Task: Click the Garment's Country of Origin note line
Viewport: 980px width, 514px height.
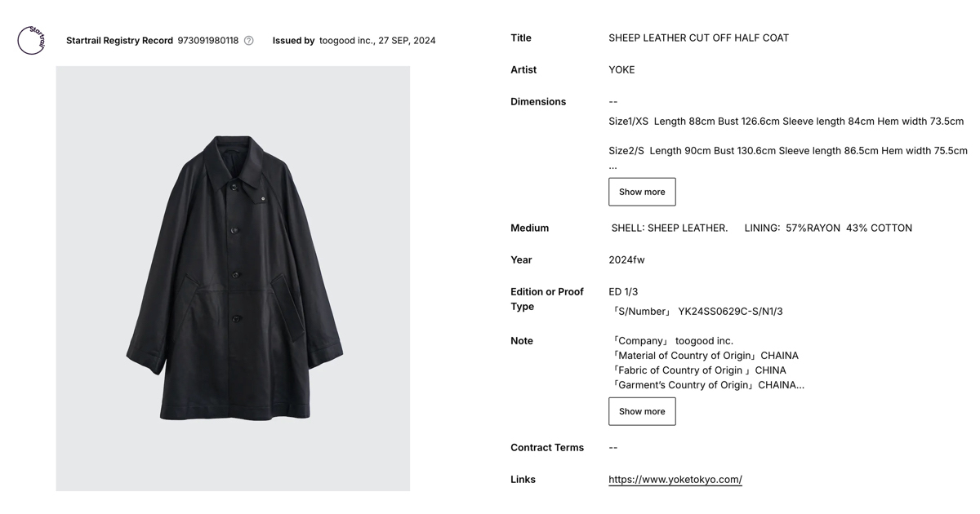Action: [707, 385]
